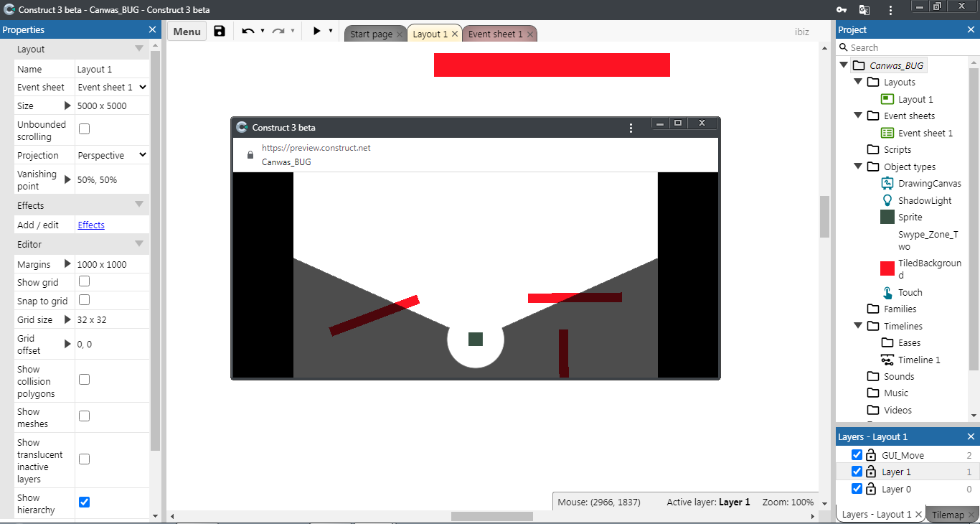Viewport: 980px width, 524px height.
Task: Hide Layer 1 using its visibility checkbox
Action: pyautogui.click(x=857, y=472)
